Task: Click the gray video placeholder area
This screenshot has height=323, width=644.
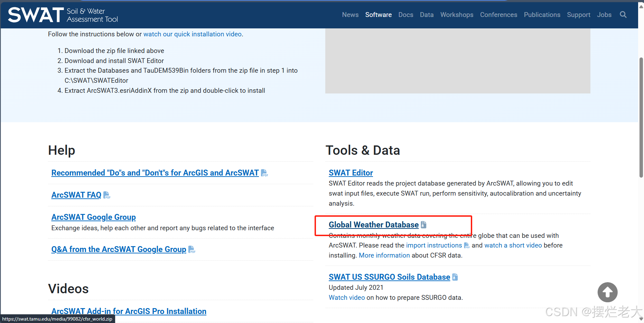Action: coord(457,61)
